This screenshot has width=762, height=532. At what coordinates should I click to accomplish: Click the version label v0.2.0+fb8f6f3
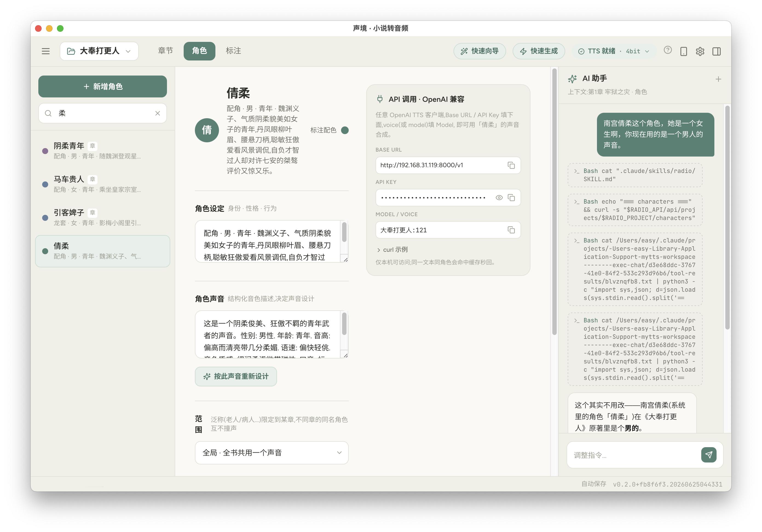(x=667, y=484)
